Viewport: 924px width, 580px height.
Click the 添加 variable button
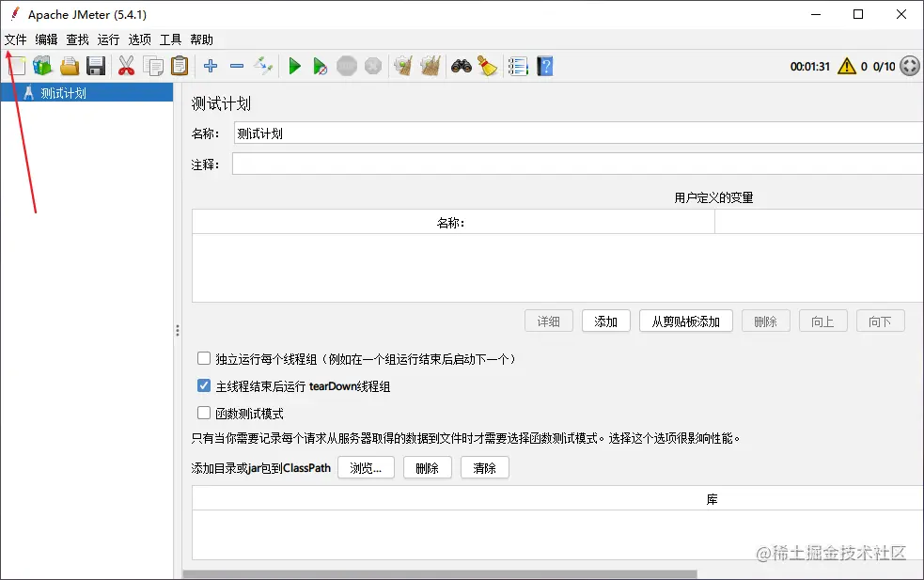coord(605,321)
